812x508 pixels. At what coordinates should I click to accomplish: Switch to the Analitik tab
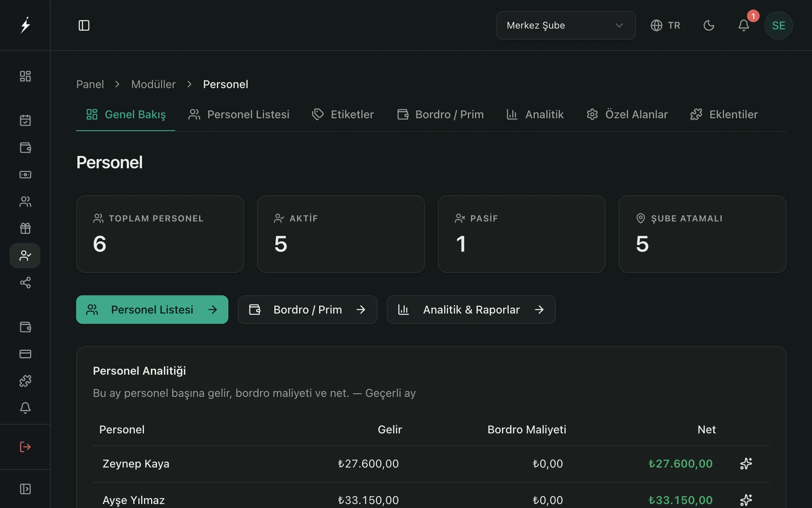click(535, 114)
